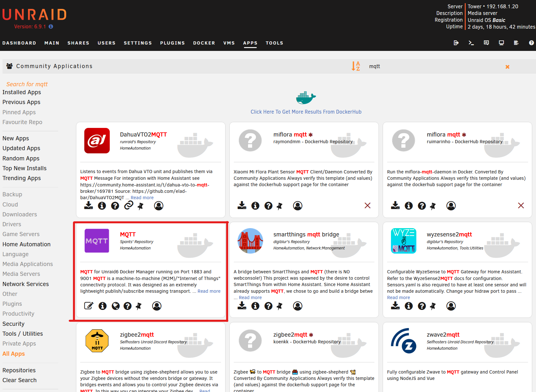Open the Tools menu
Image resolution: width=536 pixels, height=392 pixels.
tap(275, 43)
